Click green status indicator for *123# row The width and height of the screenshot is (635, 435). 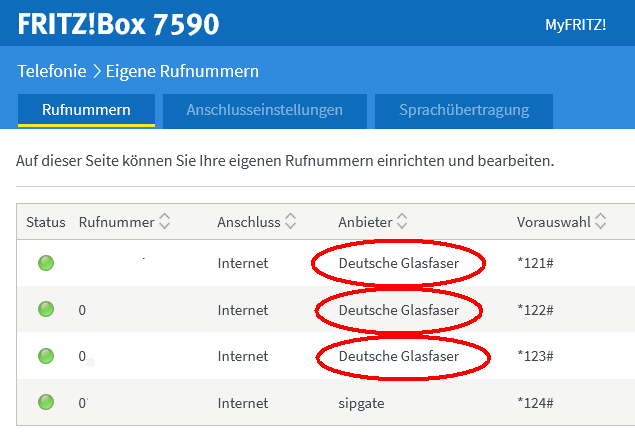[x=46, y=356]
